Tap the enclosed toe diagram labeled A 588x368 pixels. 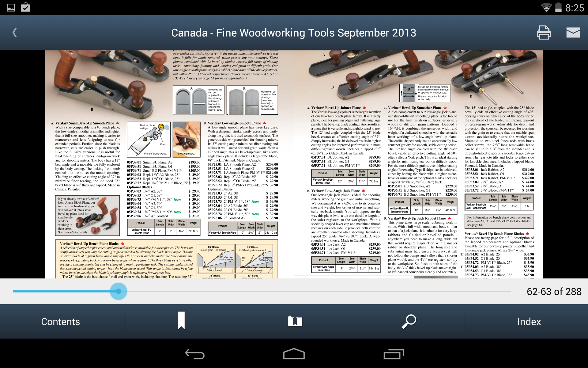coord(198,100)
